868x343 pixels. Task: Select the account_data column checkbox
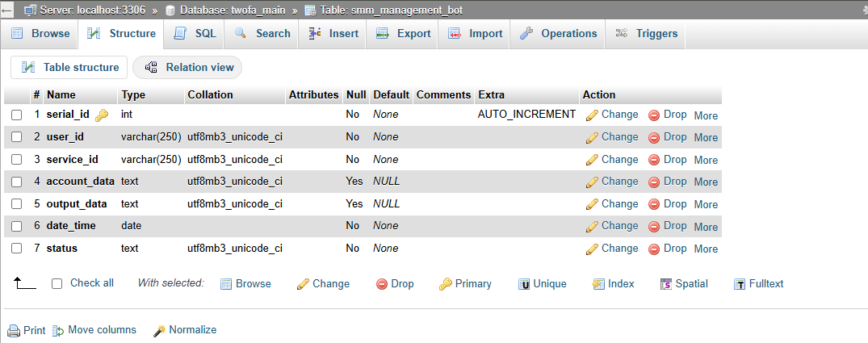tap(17, 182)
